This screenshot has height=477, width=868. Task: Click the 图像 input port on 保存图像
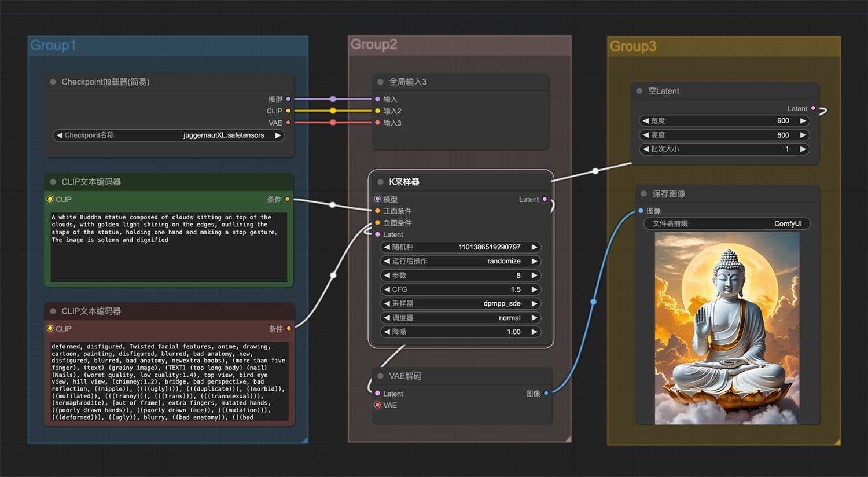pos(641,211)
